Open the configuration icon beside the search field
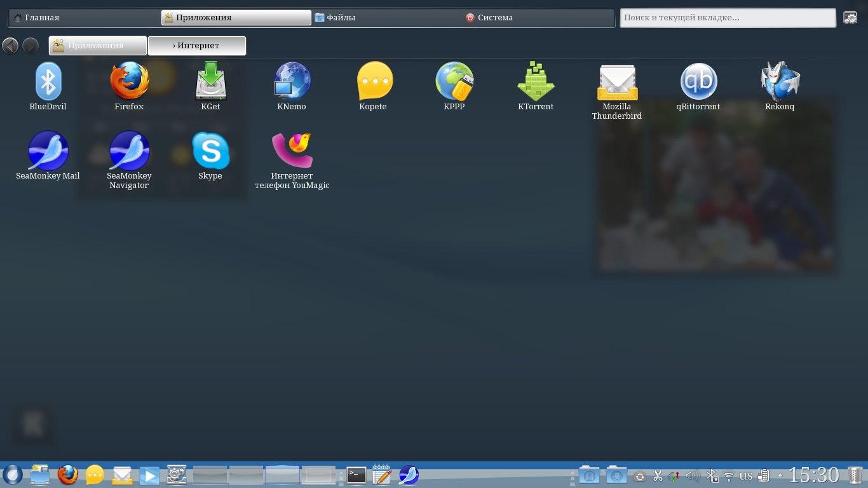This screenshot has height=488, width=868. point(850,18)
